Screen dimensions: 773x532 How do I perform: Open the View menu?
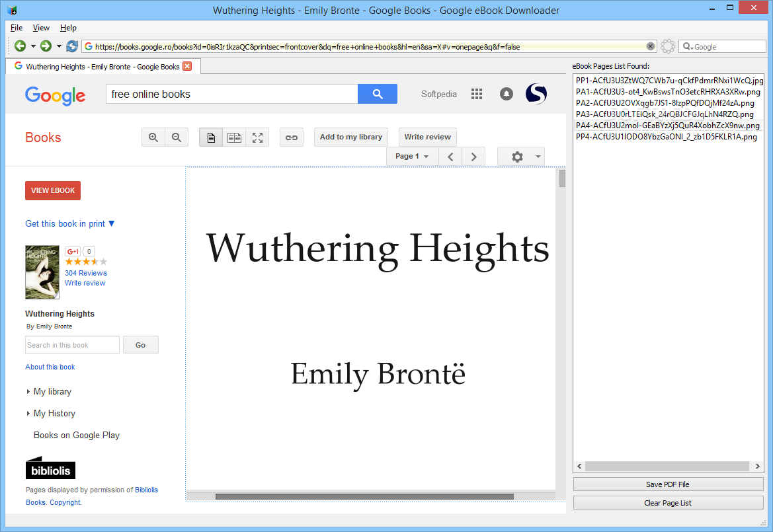pyautogui.click(x=41, y=28)
